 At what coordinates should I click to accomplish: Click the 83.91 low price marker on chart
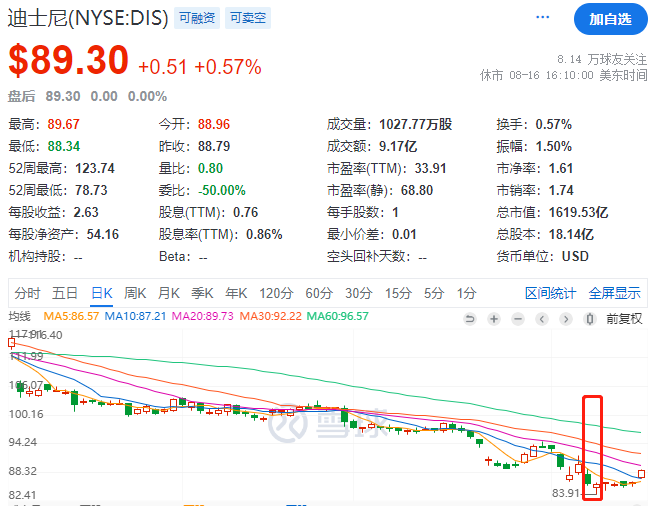pyautogui.click(x=565, y=493)
